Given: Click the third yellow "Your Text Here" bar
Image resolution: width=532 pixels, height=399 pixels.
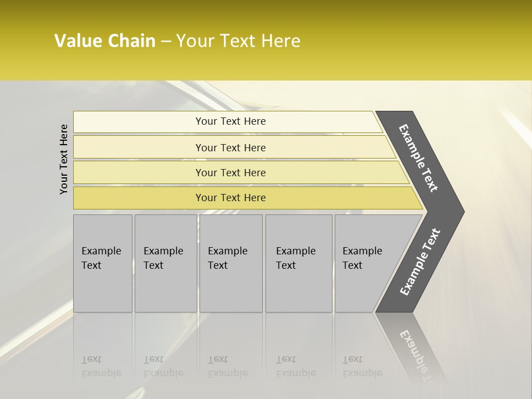Looking at the screenshot, I should (230, 172).
